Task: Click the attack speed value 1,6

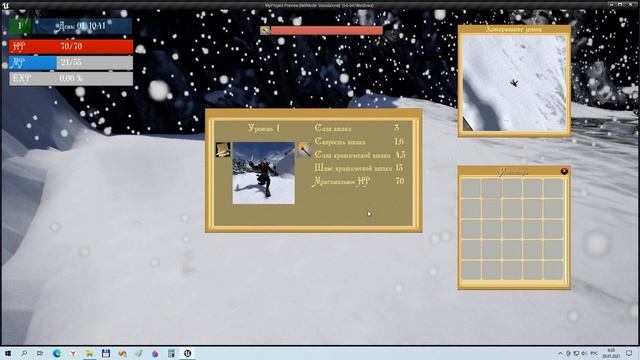Action: tap(399, 142)
